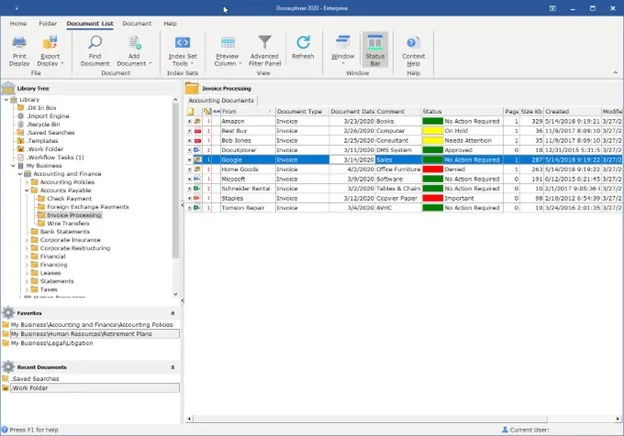Select the Check Payment folder
This screenshot has height=436, width=624.
[69, 199]
